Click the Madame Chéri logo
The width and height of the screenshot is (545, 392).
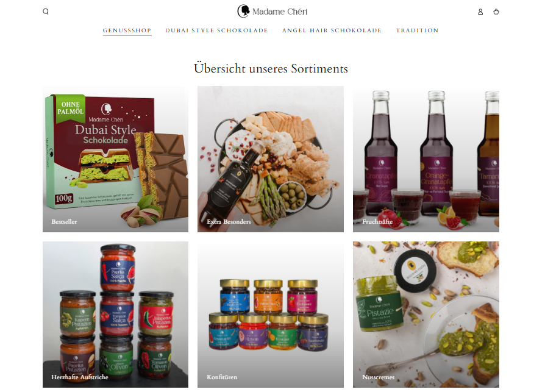272,12
